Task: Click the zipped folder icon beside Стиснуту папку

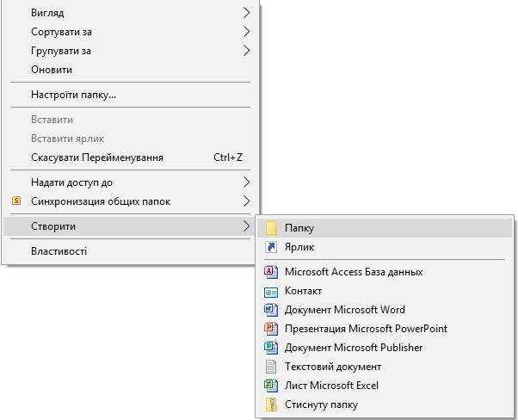Action: (271, 405)
